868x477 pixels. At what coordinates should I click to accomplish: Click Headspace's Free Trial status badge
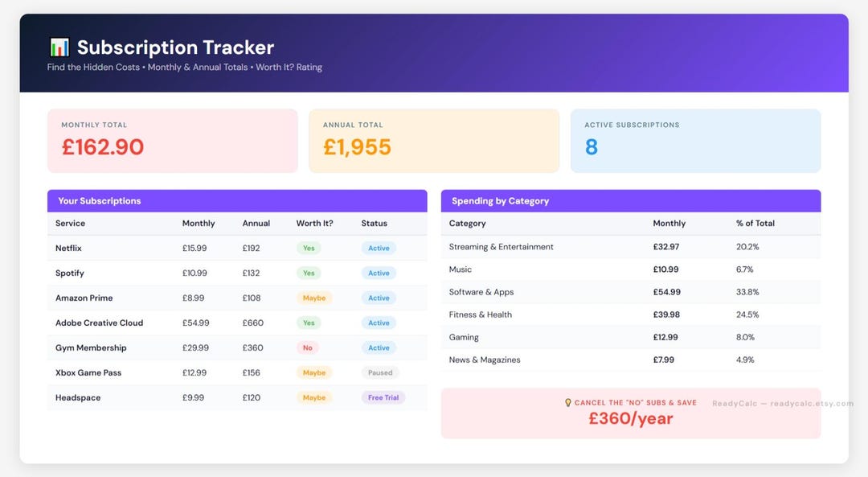pyautogui.click(x=383, y=398)
